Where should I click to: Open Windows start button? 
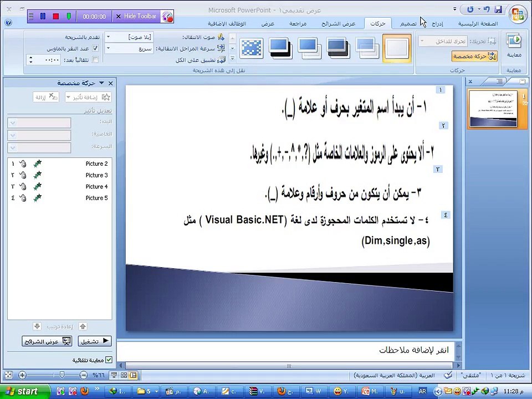24,391
